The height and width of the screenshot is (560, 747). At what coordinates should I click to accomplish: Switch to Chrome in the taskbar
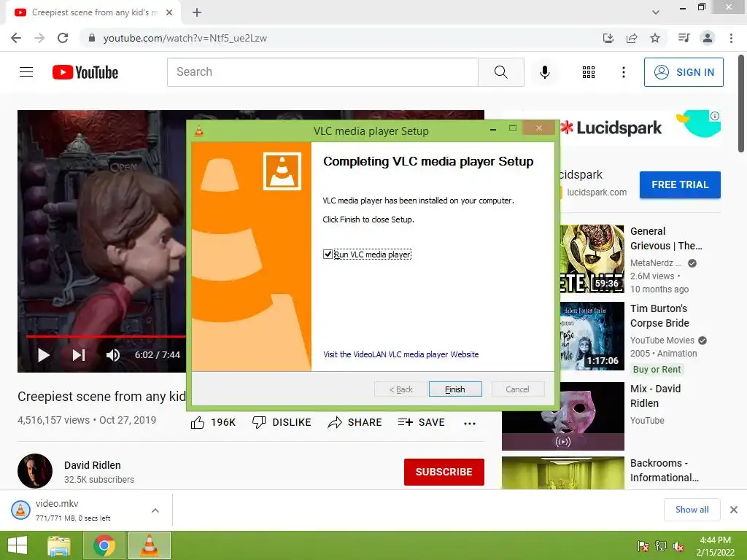tap(104, 545)
